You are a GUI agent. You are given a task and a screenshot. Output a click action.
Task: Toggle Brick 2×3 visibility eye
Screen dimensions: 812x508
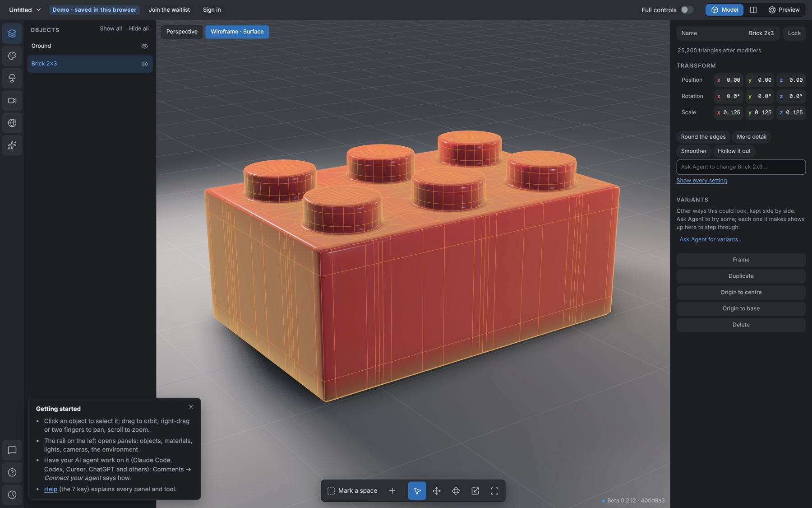(x=144, y=64)
